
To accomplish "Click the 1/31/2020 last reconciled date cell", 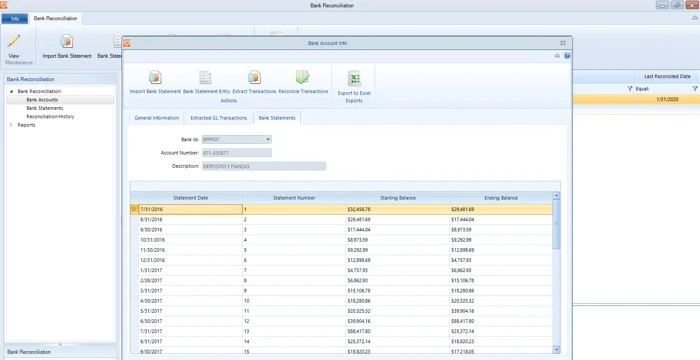I will [x=667, y=99].
